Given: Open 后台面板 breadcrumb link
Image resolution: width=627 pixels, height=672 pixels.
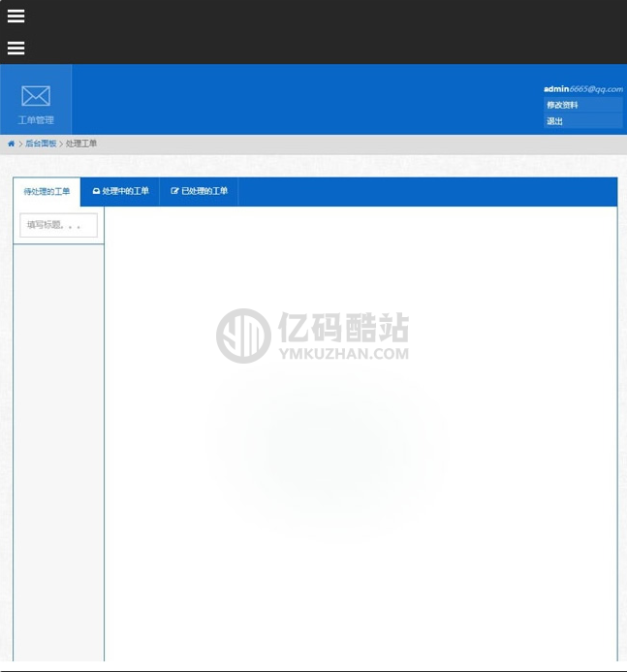Looking at the screenshot, I should 41,144.
